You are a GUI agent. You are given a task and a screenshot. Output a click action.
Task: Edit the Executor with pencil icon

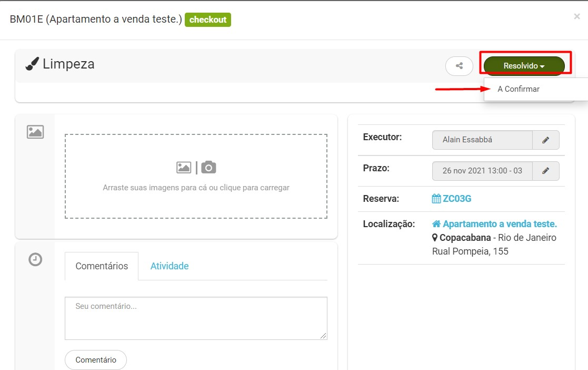(x=546, y=140)
